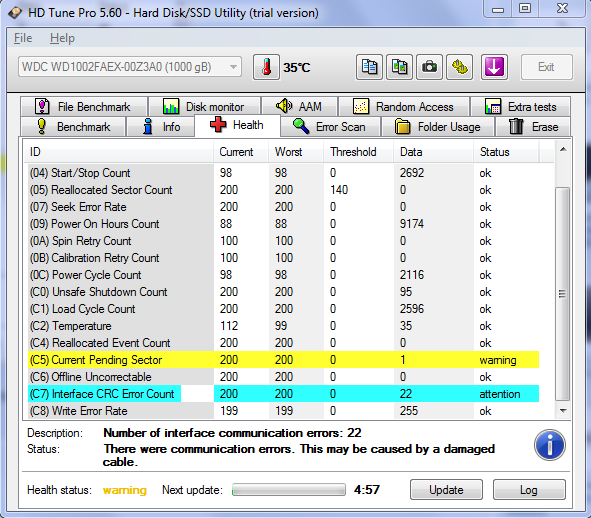
Task: Open options via tools icon
Action: [x=459, y=67]
